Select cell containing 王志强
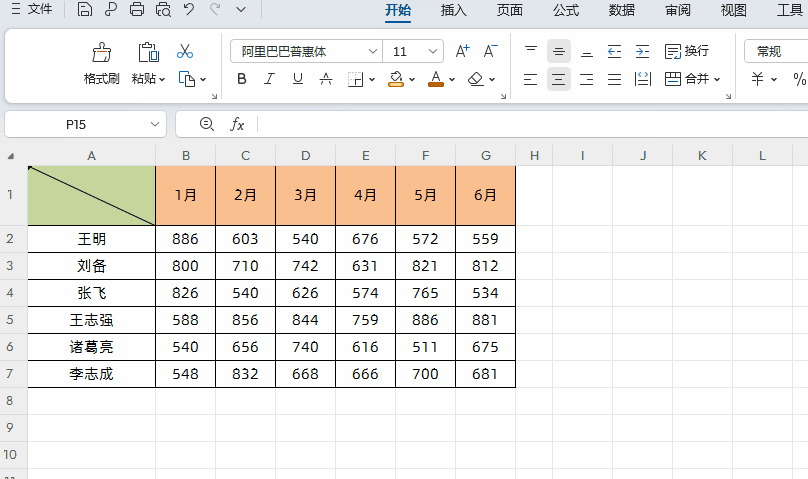Screen dimensions: 808x479 (91, 320)
